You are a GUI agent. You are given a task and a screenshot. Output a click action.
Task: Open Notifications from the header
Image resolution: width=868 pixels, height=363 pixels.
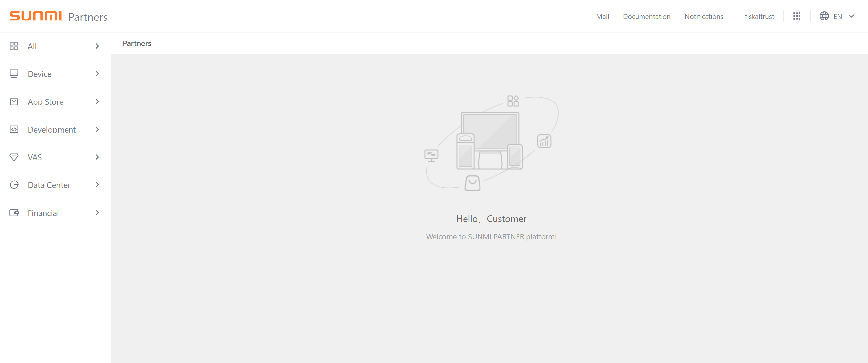704,16
